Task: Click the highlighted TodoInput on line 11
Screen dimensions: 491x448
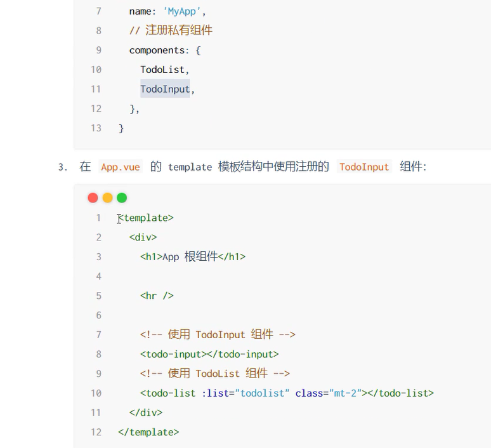Action: pos(165,89)
